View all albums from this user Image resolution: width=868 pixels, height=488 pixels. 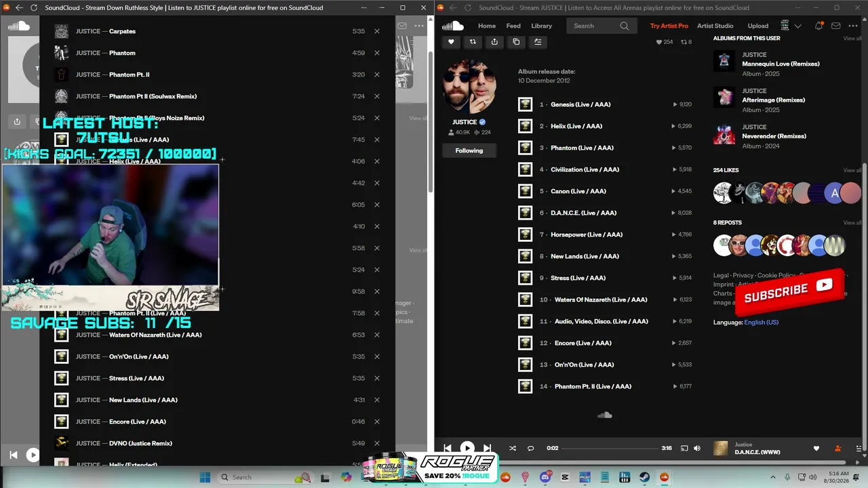point(852,39)
